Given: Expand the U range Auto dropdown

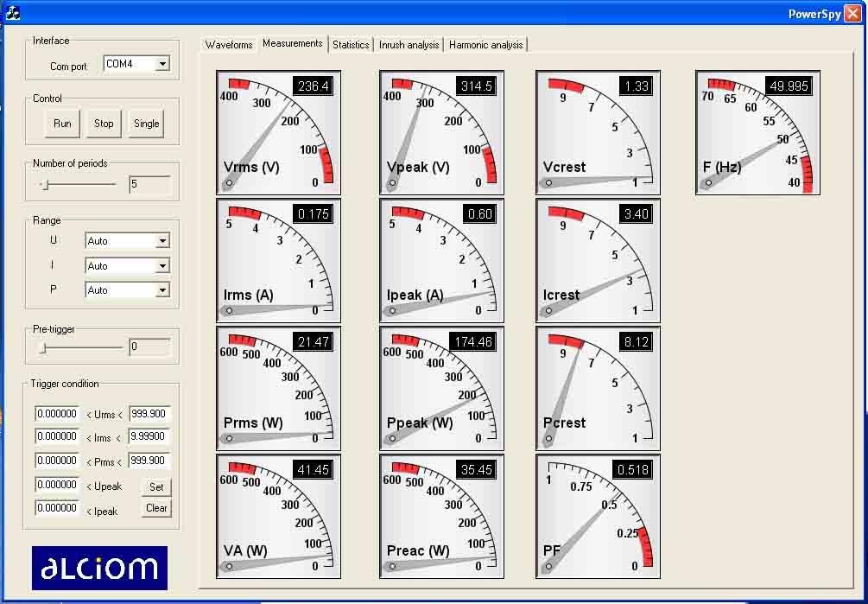Looking at the screenshot, I should click(162, 241).
